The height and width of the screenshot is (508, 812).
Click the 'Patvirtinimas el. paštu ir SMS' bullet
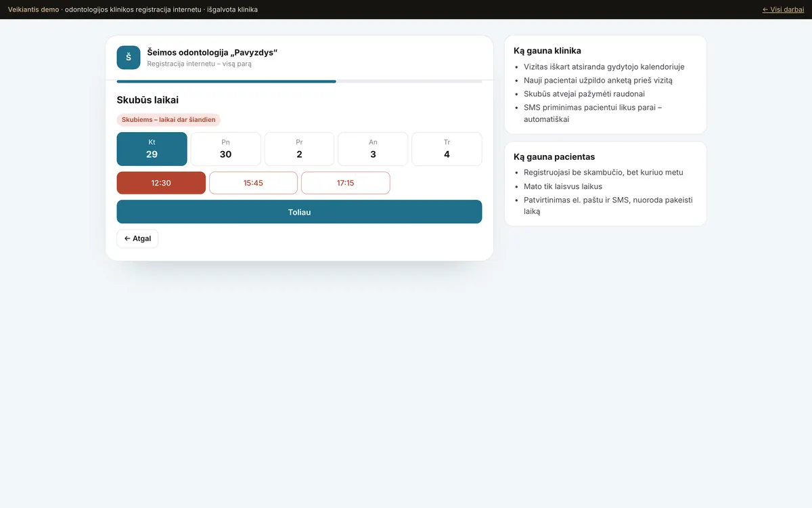608,205
